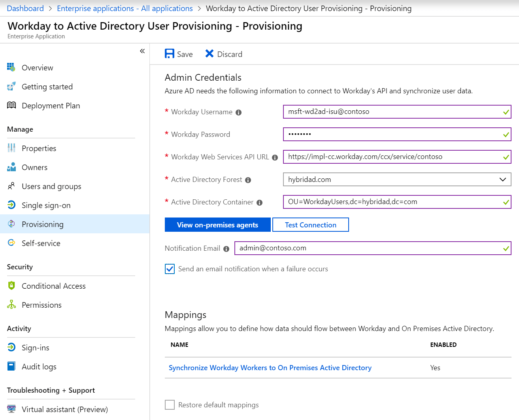The image size is (519, 420).
Task: Click the Save icon in the toolbar
Action: pos(170,53)
